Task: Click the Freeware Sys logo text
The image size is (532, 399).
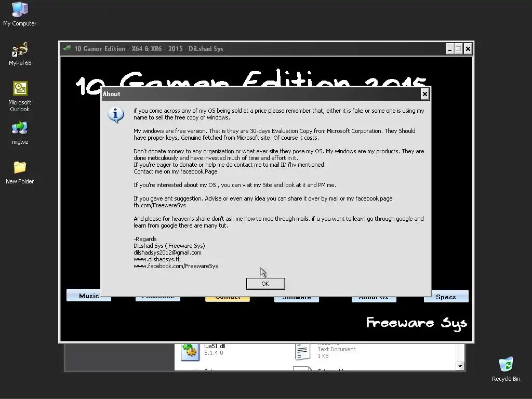Action: tap(416, 323)
